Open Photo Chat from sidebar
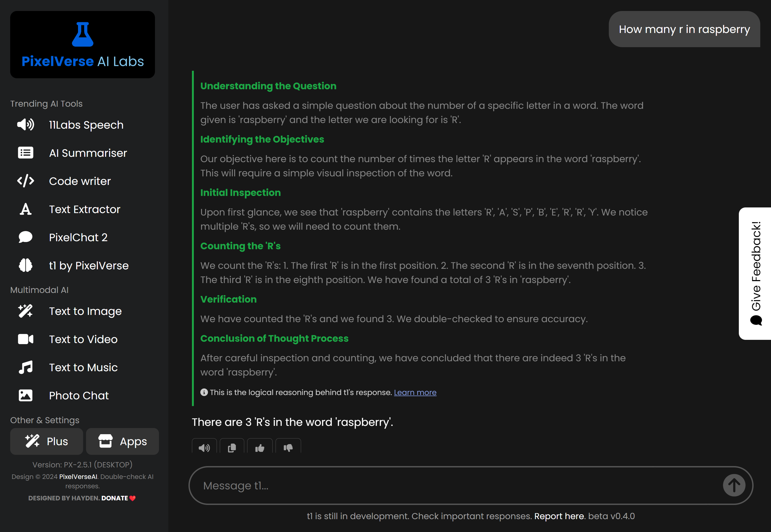771x532 pixels. 79,396
